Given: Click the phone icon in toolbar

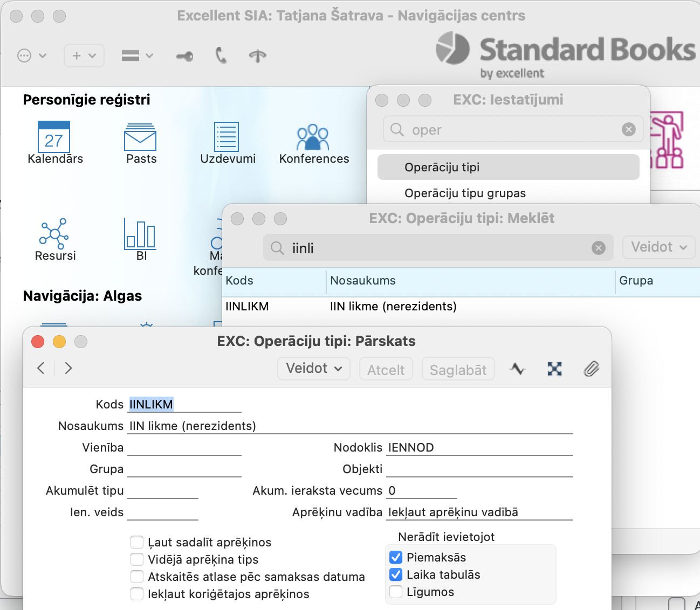Looking at the screenshot, I should point(221,56).
